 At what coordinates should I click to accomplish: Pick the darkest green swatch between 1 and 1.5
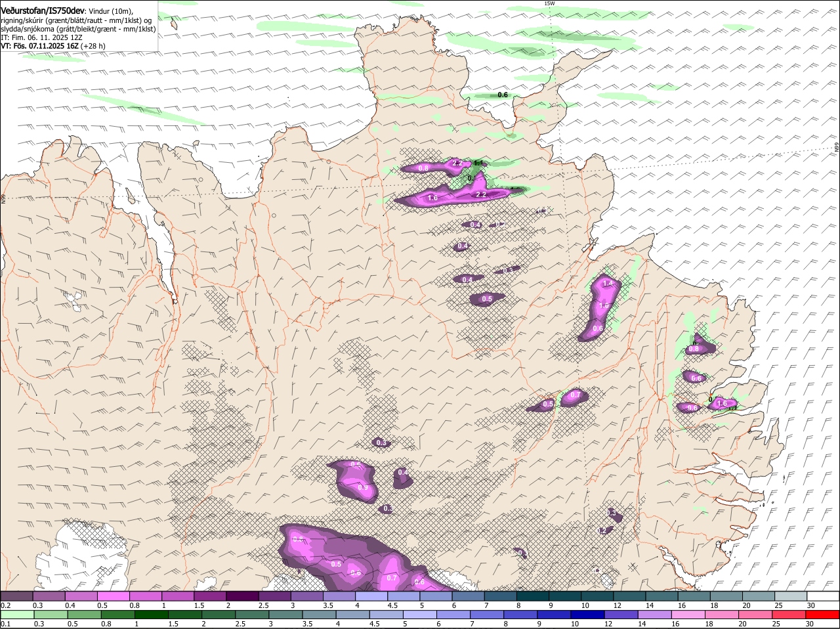pyautogui.click(x=152, y=615)
